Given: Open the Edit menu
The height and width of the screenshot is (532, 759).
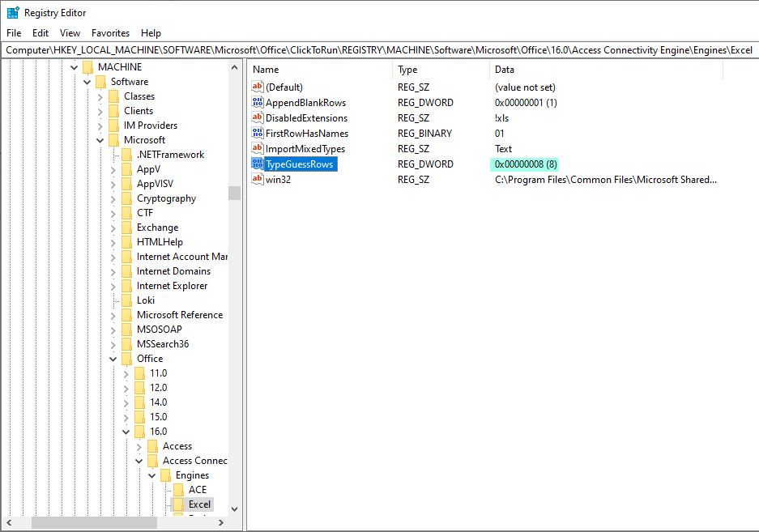Looking at the screenshot, I should [x=40, y=33].
